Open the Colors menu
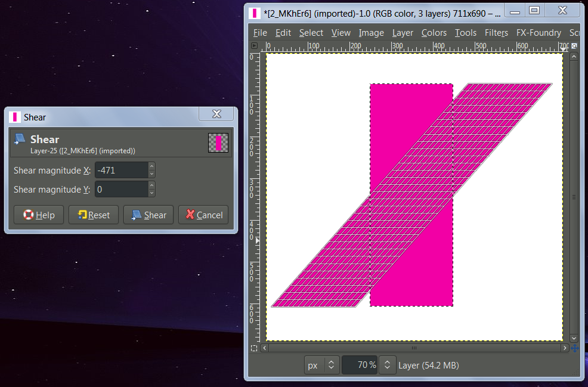 (434, 33)
